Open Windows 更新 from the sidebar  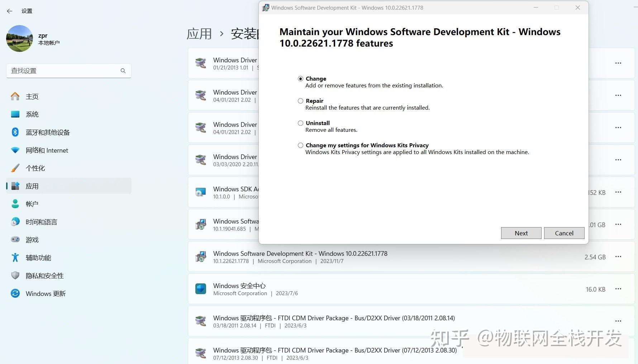46,293
